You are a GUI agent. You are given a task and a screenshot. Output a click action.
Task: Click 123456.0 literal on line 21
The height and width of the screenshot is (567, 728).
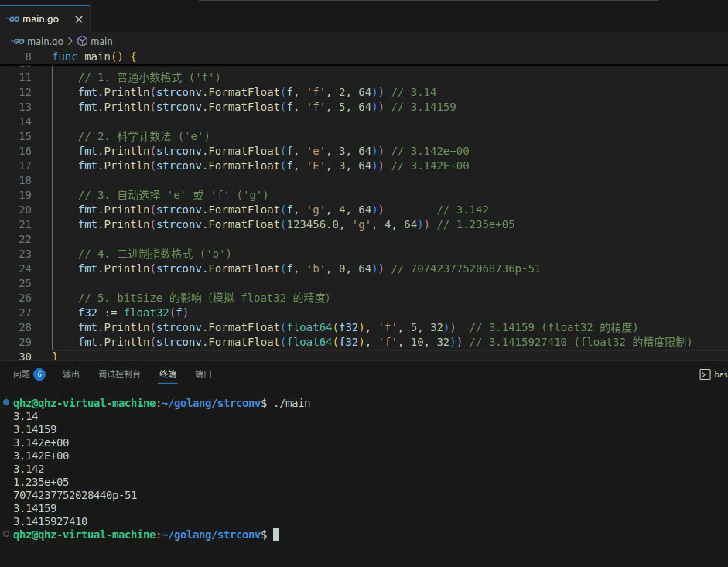pyautogui.click(x=313, y=225)
